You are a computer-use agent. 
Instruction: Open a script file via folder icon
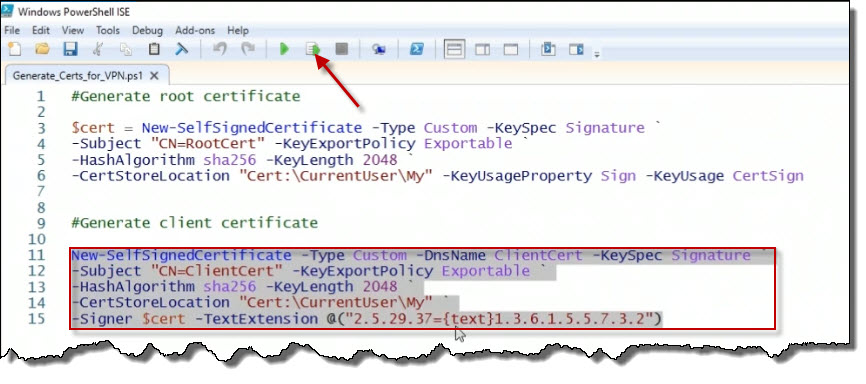click(x=43, y=49)
